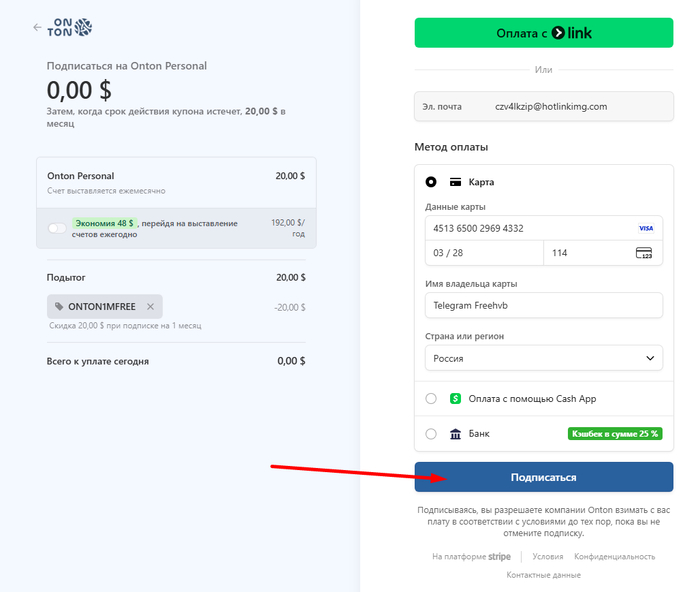Select the Cash App payment radio button

coord(431,399)
